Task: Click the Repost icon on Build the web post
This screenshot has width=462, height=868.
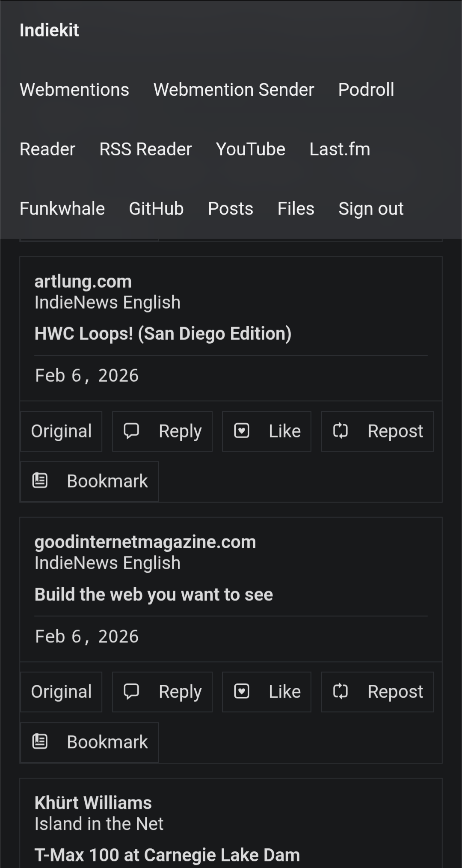Action: point(341,692)
